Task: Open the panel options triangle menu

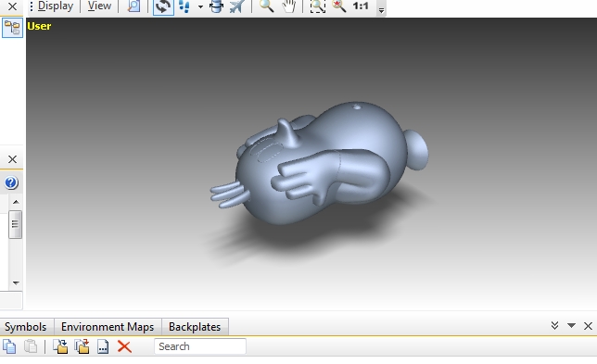Action: click(x=571, y=325)
